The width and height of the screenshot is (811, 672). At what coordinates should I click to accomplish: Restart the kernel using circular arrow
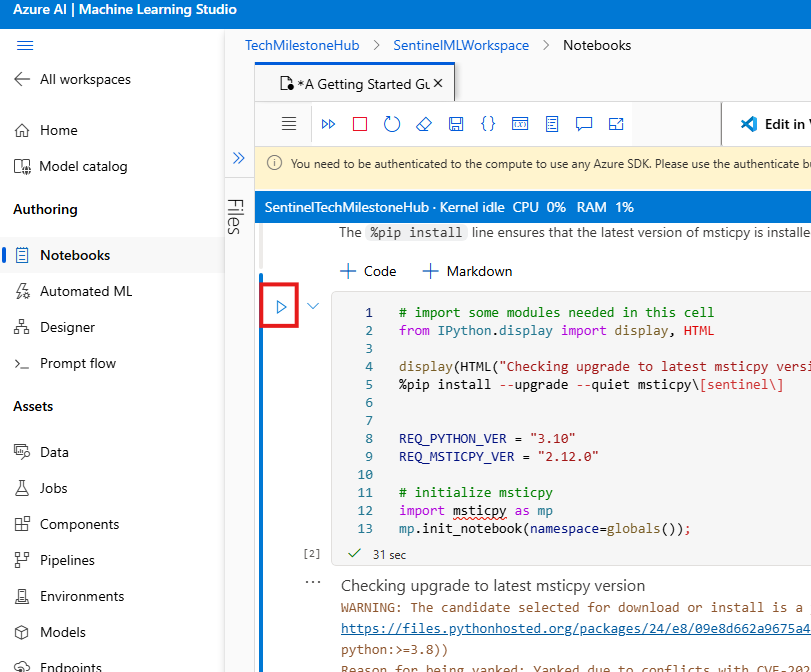(392, 124)
